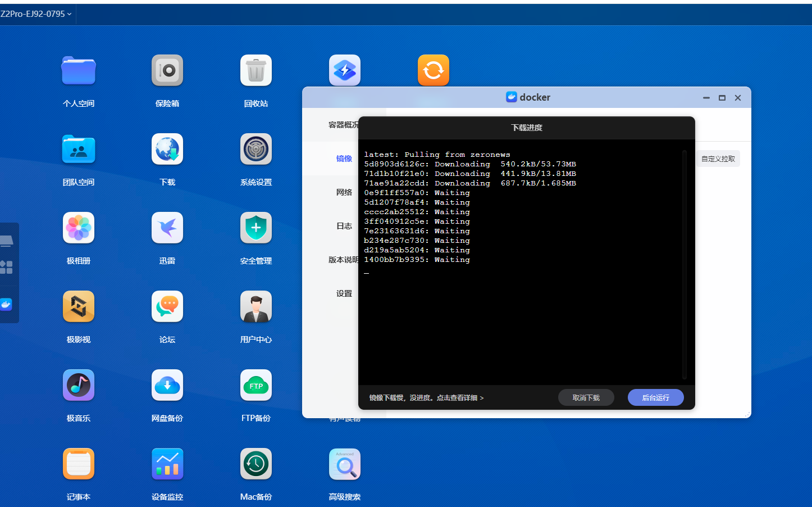Close the docker window
This screenshot has width=812, height=507.
coord(738,98)
